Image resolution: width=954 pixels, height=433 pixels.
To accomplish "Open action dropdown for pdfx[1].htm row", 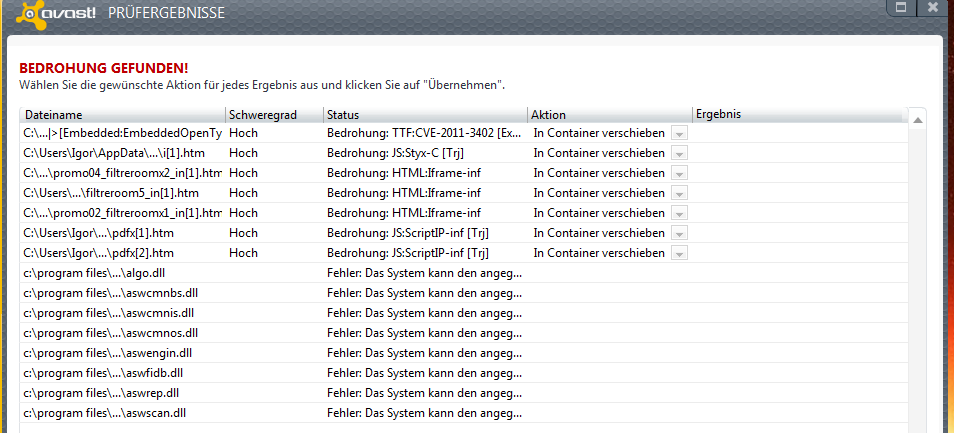I will (x=680, y=234).
